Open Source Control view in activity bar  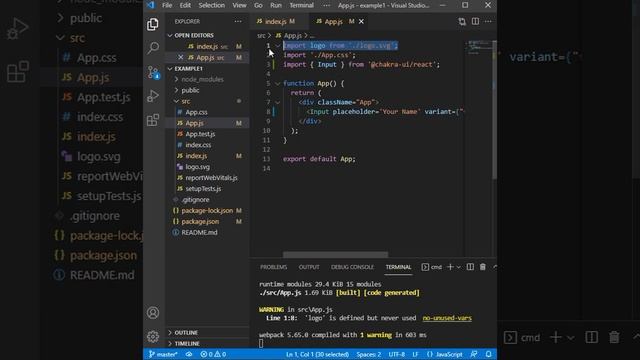pyautogui.click(x=153, y=72)
